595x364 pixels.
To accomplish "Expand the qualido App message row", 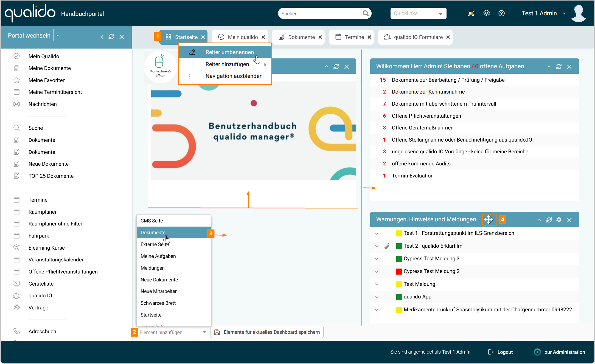I will (377, 297).
